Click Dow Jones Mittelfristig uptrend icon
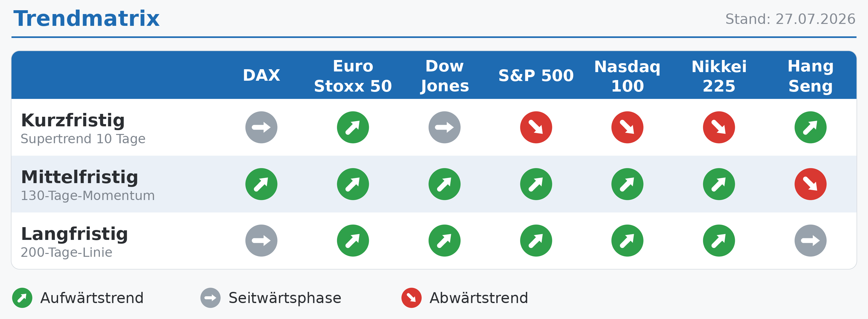Image resolution: width=868 pixels, height=319 pixels. point(444,184)
